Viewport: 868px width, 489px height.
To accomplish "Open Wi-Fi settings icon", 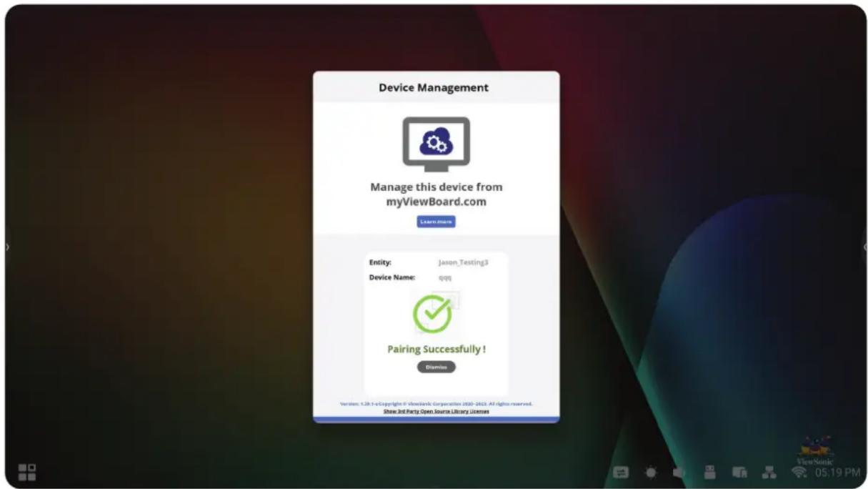I will coord(799,473).
